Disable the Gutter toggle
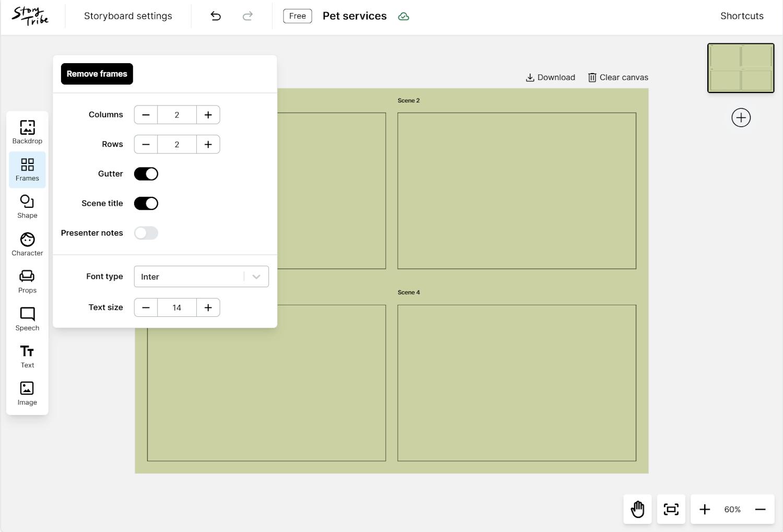 (146, 174)
